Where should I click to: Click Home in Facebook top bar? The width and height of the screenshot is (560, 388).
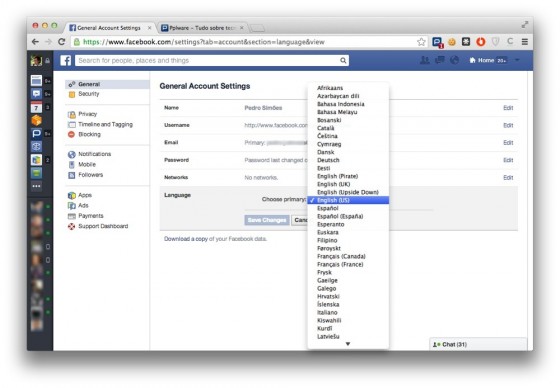coord(482,60)
